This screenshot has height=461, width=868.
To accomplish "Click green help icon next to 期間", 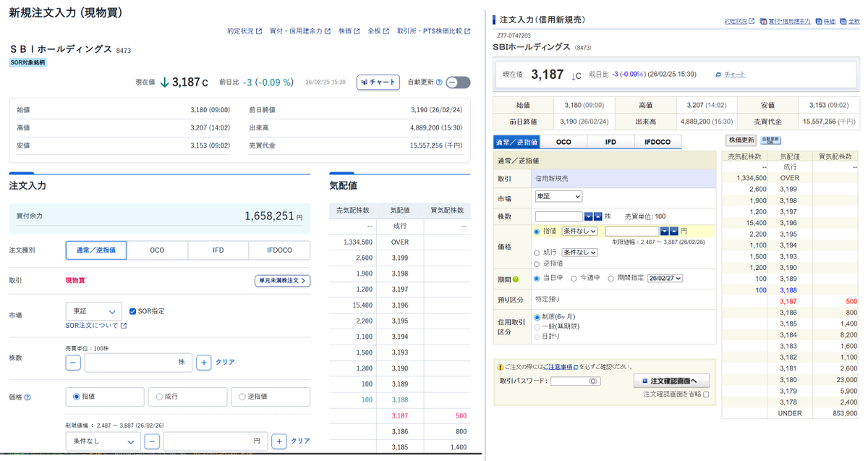I will [516, 279].
